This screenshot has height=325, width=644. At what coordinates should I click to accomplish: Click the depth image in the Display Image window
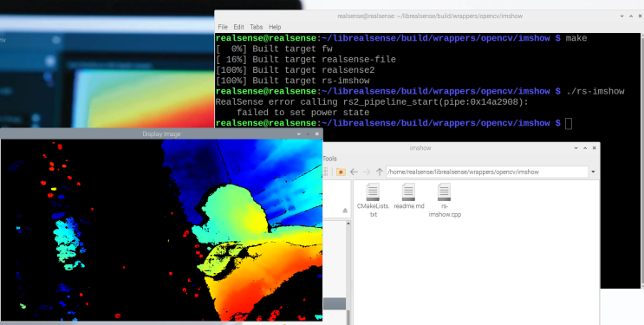(x=161, y=230)
